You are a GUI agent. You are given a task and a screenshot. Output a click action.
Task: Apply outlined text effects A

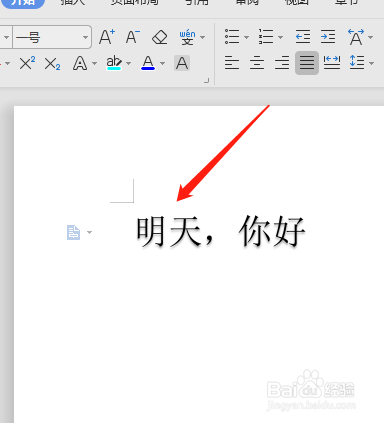pyautogui.click(x=80, y=63)
